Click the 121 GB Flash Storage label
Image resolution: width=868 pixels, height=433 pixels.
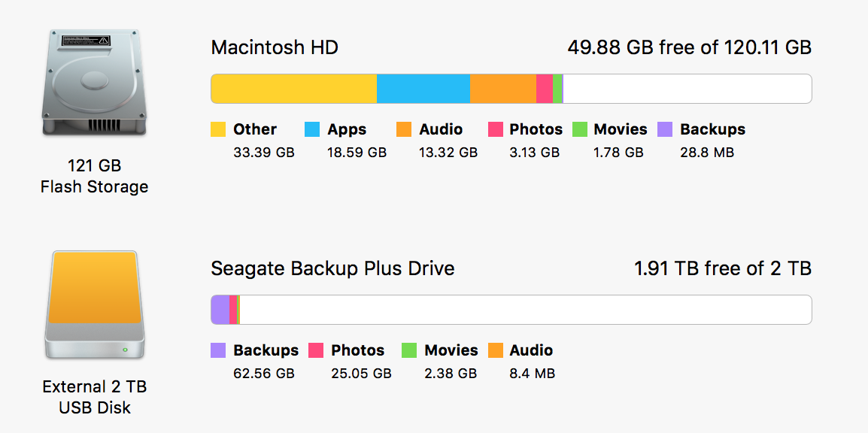tap(93, 176)
